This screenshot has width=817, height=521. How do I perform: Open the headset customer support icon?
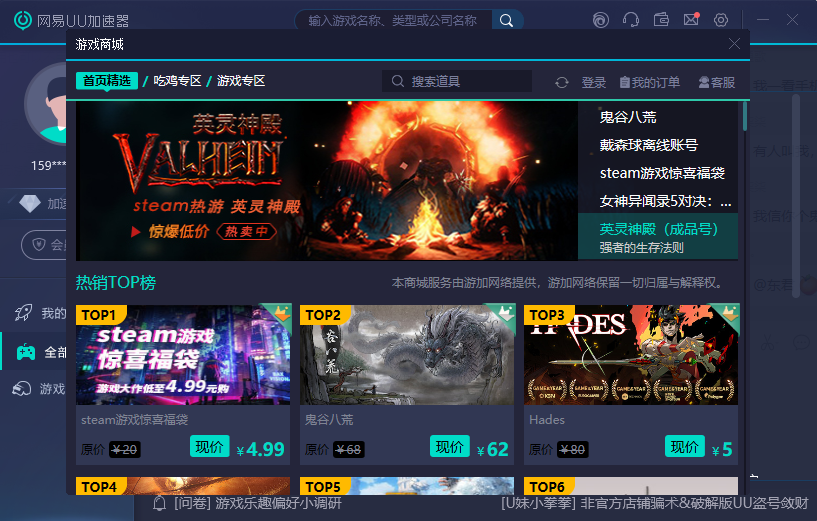[630, 20]
